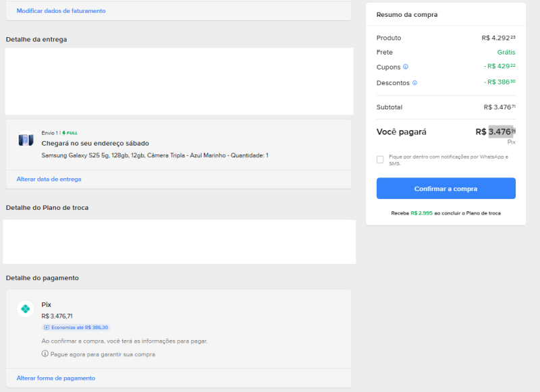540x392 pixels.
Task: Click the highlighted total price 3.476
Action: pyautogui.click(x=501, y=132)
